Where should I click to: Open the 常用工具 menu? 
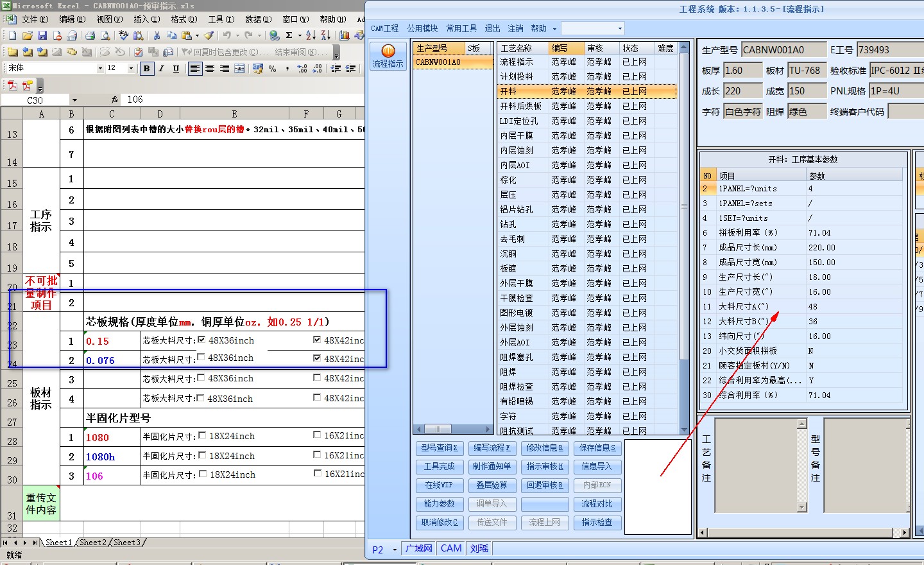coord(461,28)
